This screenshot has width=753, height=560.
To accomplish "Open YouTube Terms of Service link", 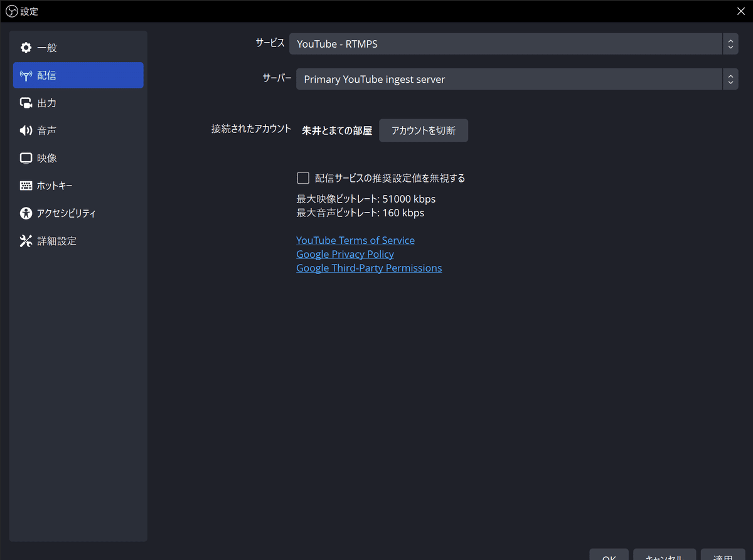I will pyautogui.click(x=355, y=240).
